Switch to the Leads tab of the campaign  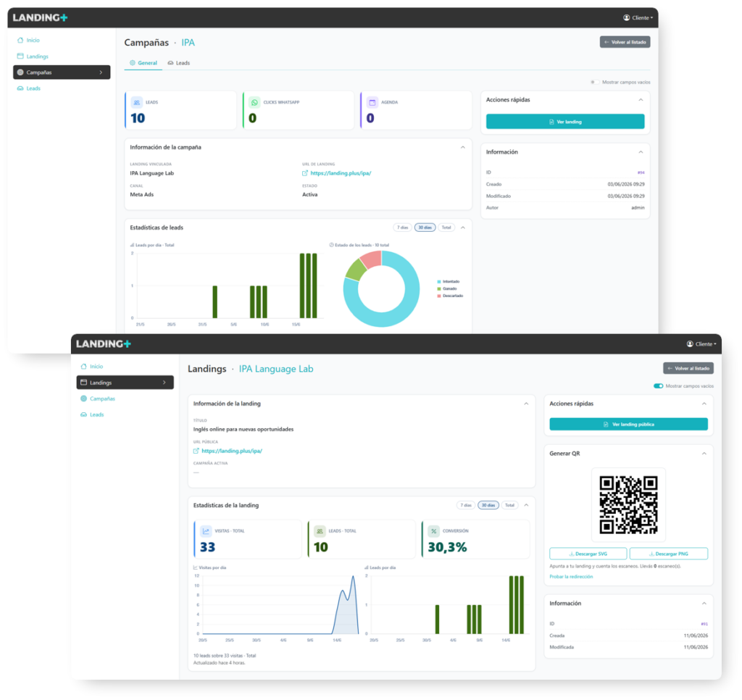click(179, 63)
